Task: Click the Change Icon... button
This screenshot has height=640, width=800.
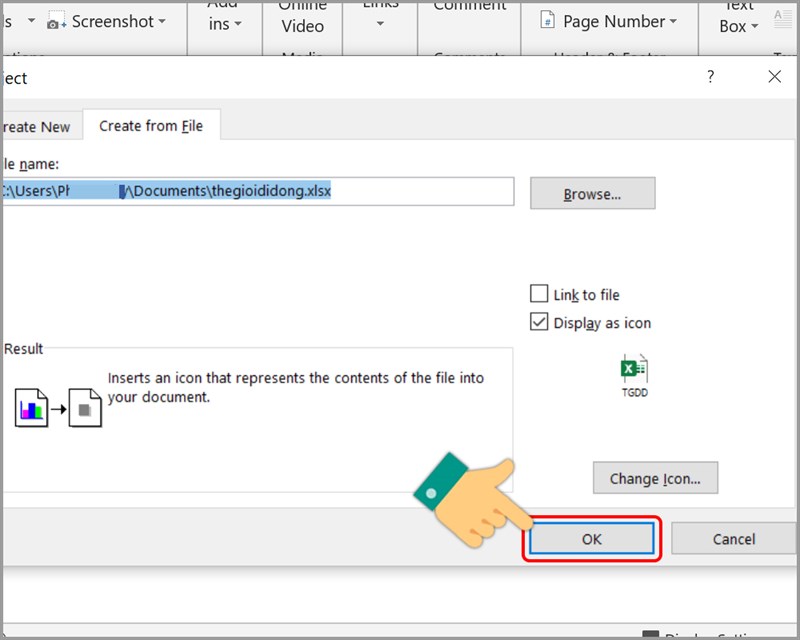Action: (655, 478)
